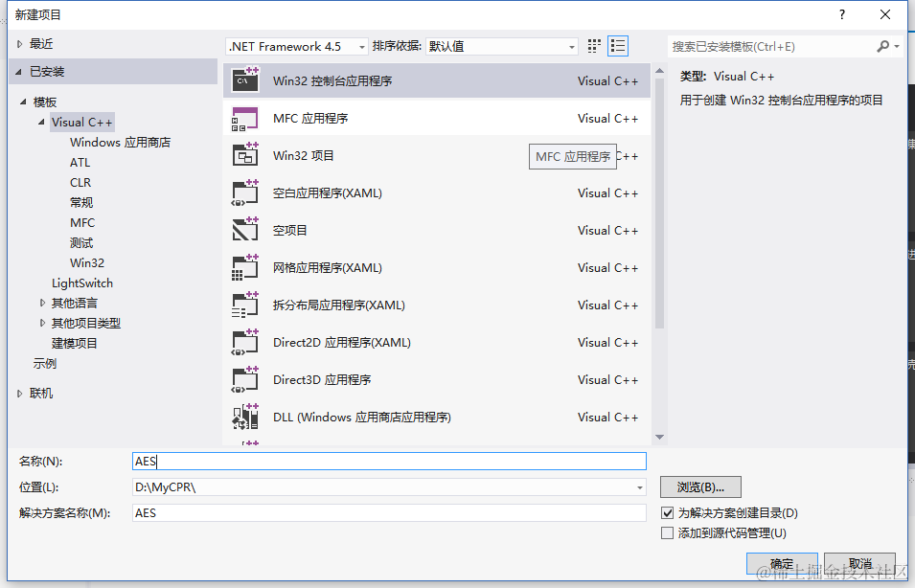Switch to medium icons list view
Image resolution: width=915 pixels, height=588 pixels.
click(617, 46)
